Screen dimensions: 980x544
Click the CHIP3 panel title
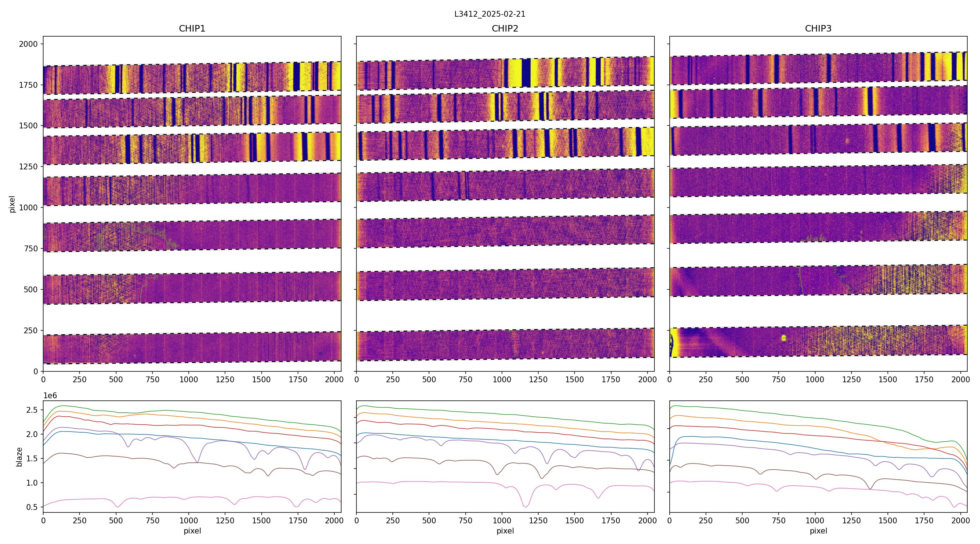coord(818,29)
